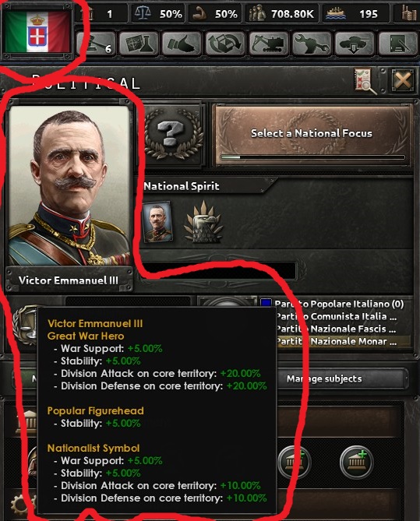Select Partito Nazionale Monar party entry
Viewport: 420px width, 521px height.
337,342
